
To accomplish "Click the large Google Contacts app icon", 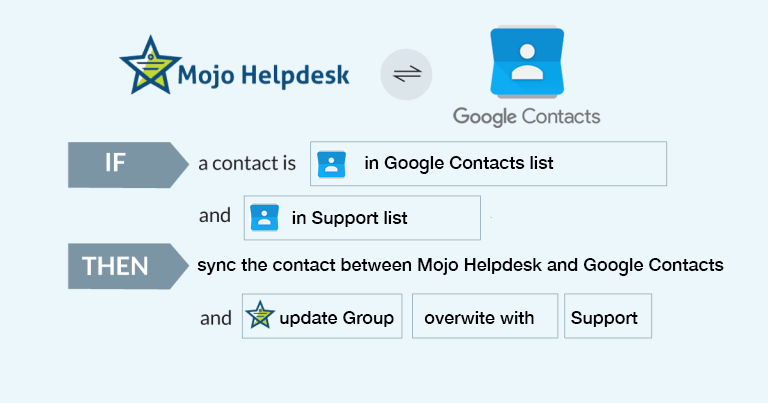I will [x=527, y=62].
